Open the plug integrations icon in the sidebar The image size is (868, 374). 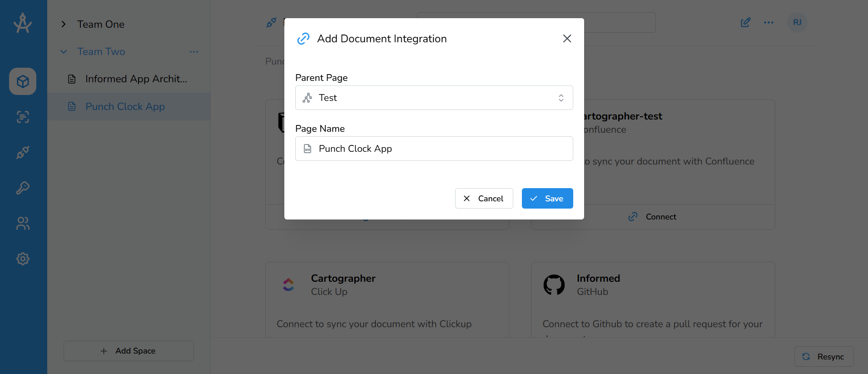(x=23, y=152)
